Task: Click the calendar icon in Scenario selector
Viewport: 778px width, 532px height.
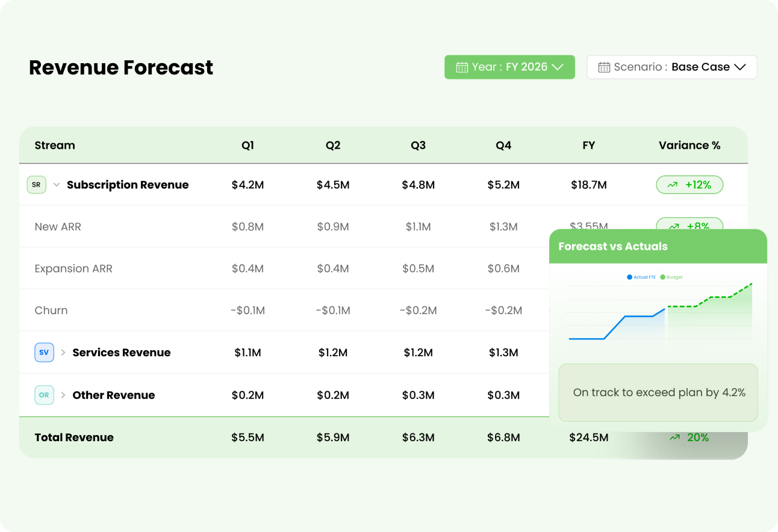Action: [604, 67]
